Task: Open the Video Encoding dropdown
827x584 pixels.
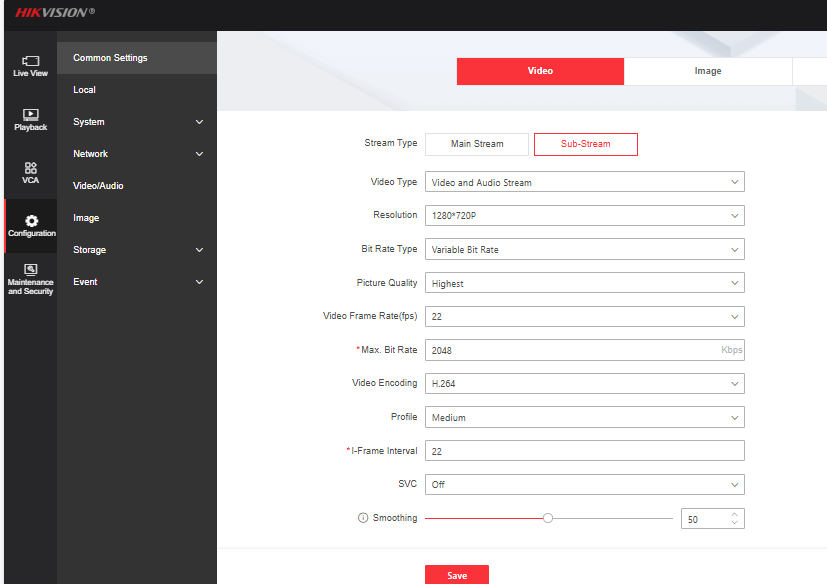Action: (x=584, y=384)
